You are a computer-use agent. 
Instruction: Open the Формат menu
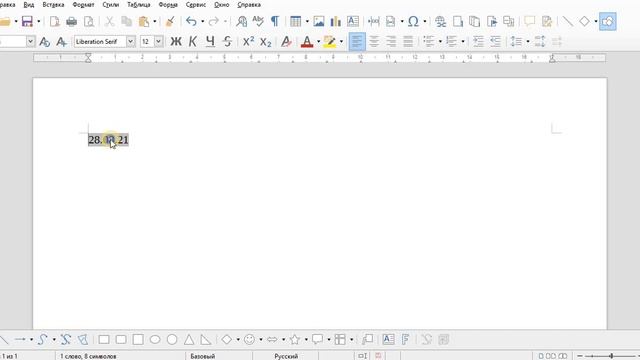coord(83,5)
